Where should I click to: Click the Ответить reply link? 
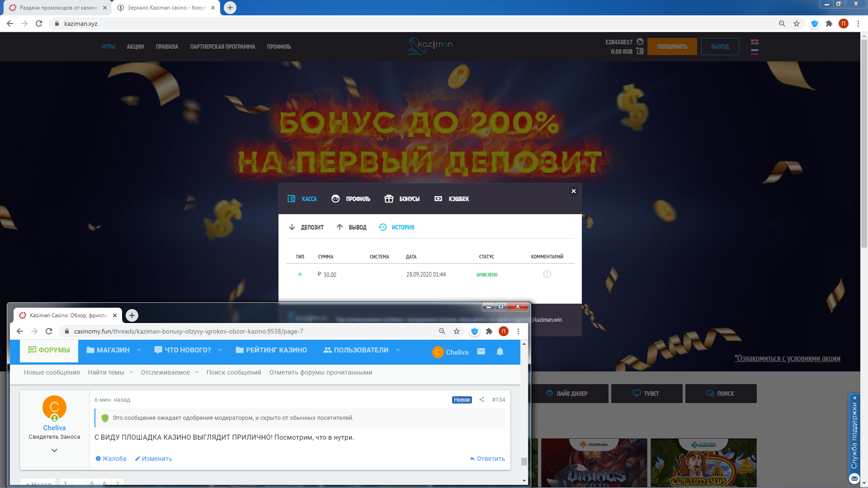point(487,459)
